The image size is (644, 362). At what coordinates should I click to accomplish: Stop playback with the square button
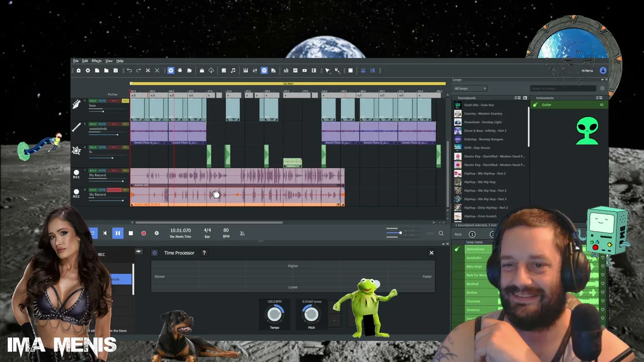(x=131, y=233)
